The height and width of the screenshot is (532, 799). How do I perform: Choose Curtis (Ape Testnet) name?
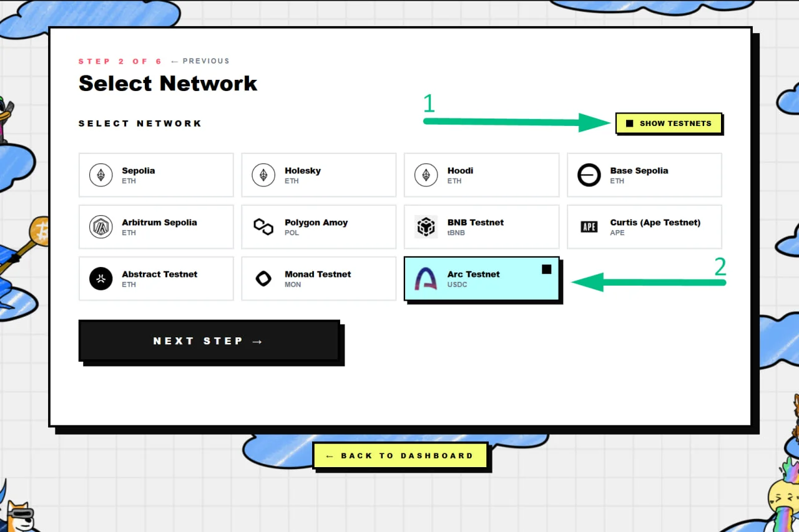click(x=655, y=222)
